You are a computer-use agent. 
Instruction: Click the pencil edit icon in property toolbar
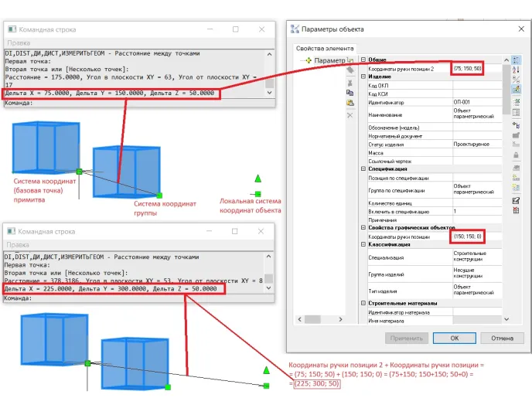click(516, 201)
